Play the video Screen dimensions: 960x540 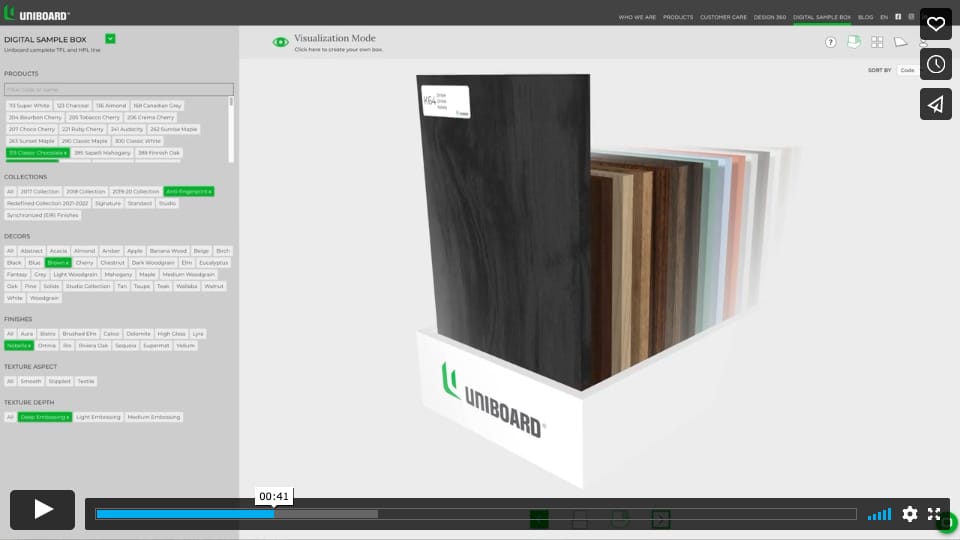42,509
